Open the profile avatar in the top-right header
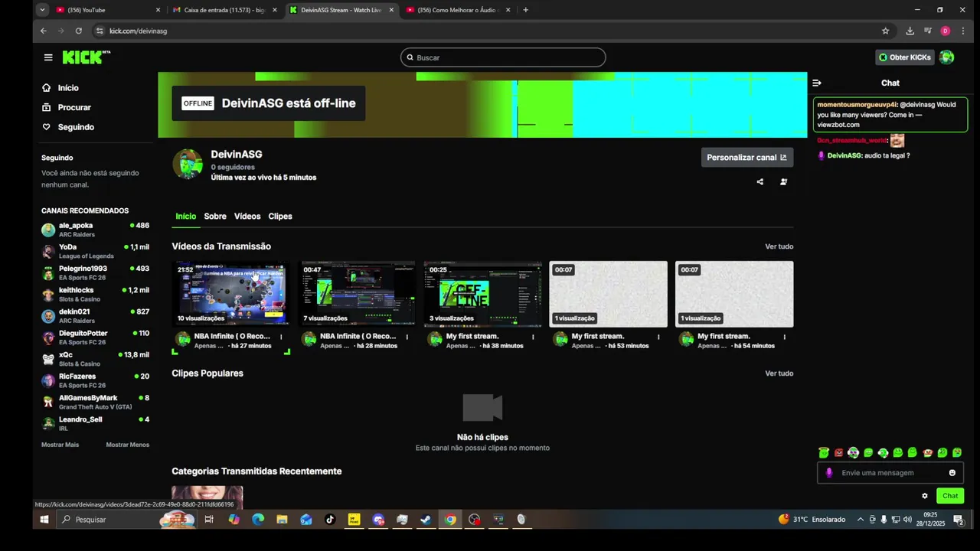Screen dimensions: 980x551 coord(947,57)
